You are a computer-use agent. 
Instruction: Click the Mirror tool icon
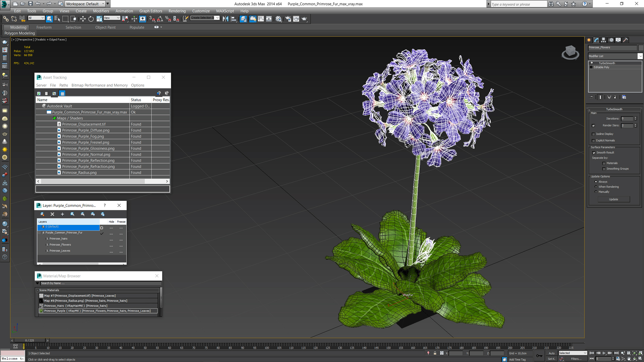tap(225, 19)
